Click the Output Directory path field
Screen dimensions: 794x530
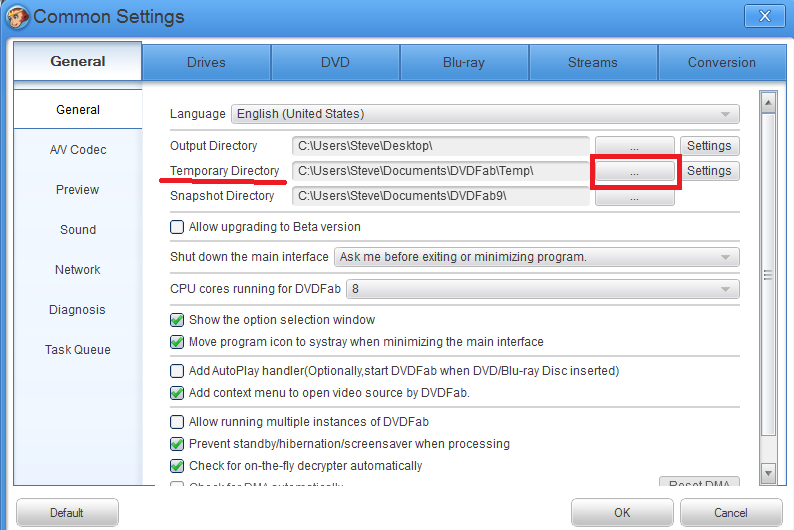pyautogui.click(x=441, y=146)
